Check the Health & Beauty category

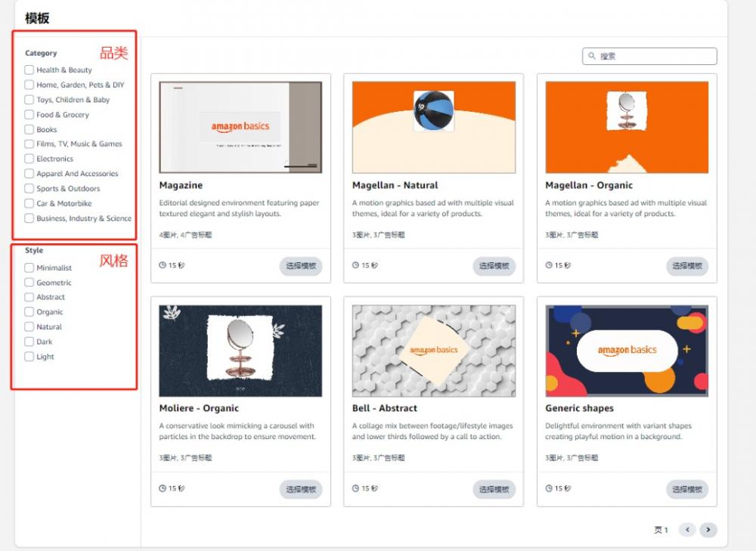29,70
